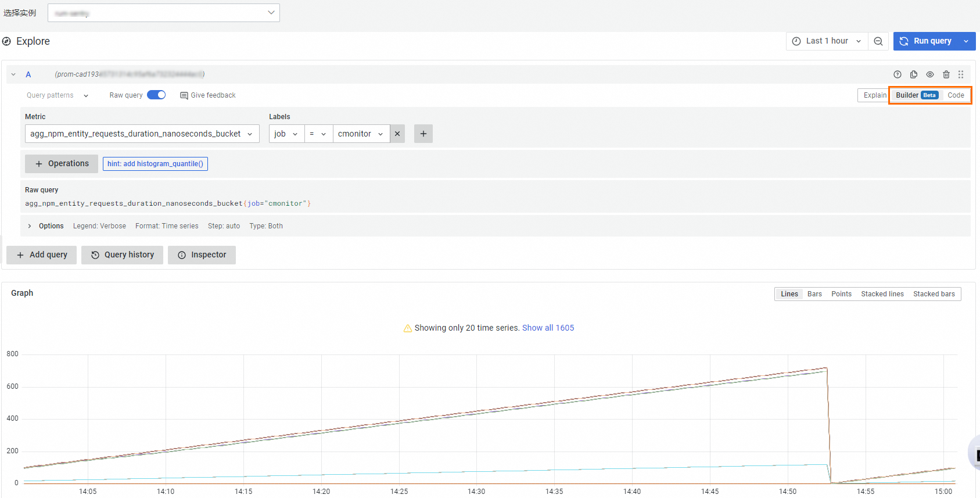Screen dimensions: 980x498
Task: Click the Step: auto text
Action: (x=224, y=226)
